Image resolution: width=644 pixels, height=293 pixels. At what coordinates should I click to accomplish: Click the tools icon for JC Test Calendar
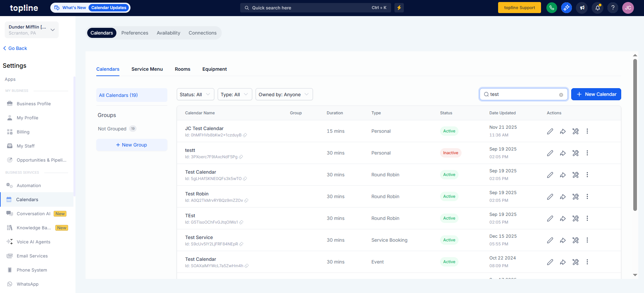coord(576,131)
